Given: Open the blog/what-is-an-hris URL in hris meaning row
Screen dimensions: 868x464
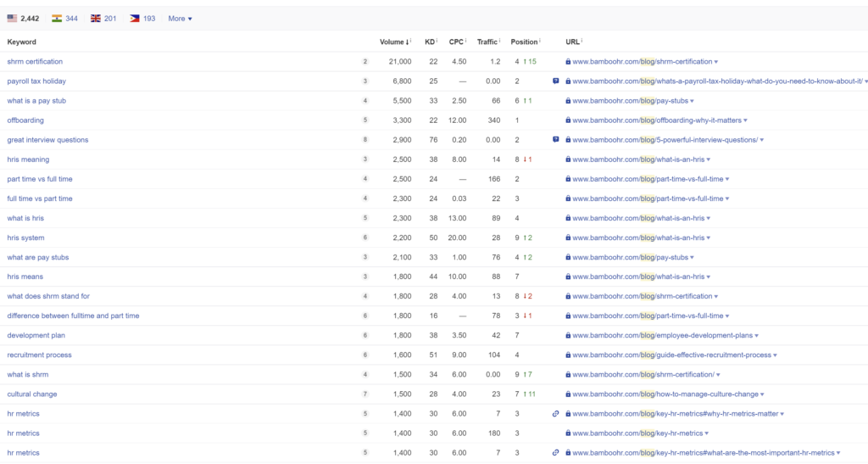Looking at the screenshot, I should pyautogui.click(x=638, y=159).
